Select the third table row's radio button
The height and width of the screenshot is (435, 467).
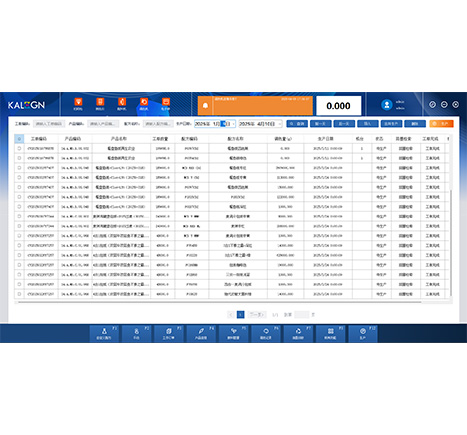click(x=19, y=168)
